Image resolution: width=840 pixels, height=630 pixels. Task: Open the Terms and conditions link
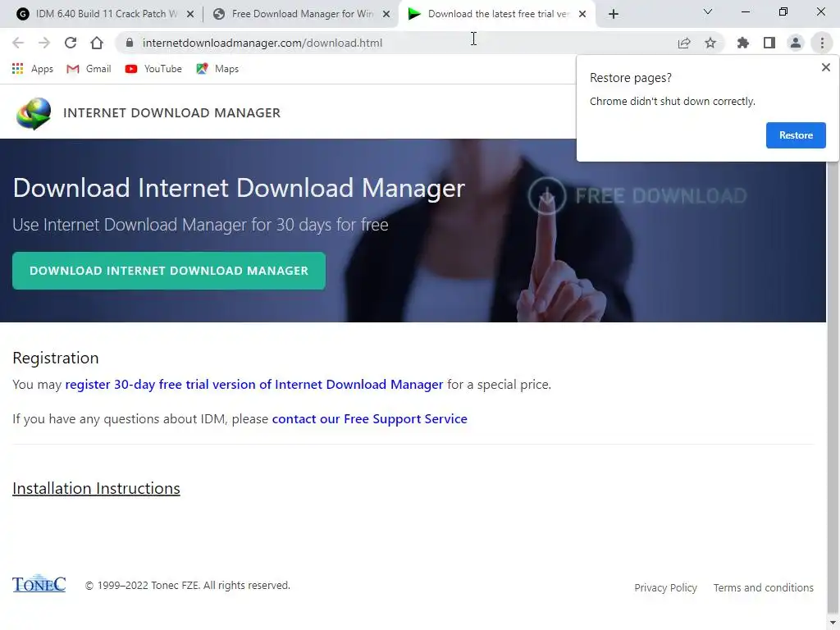763,587
